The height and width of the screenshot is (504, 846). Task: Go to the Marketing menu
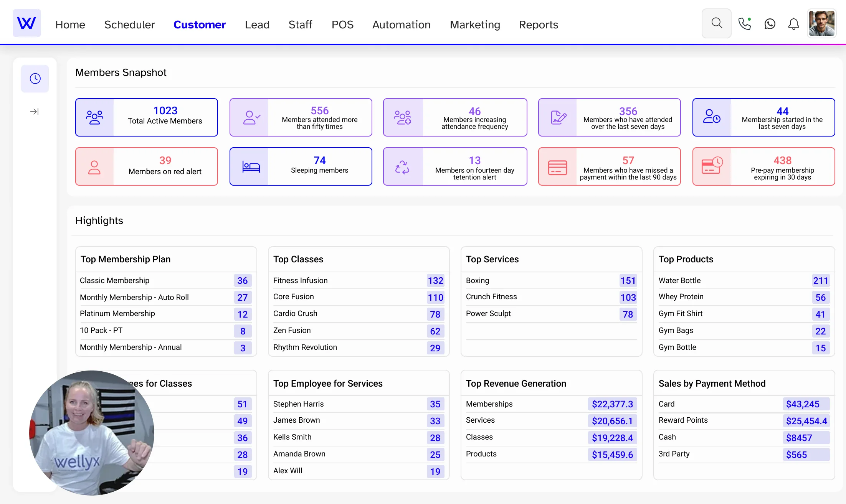[475, 25]
